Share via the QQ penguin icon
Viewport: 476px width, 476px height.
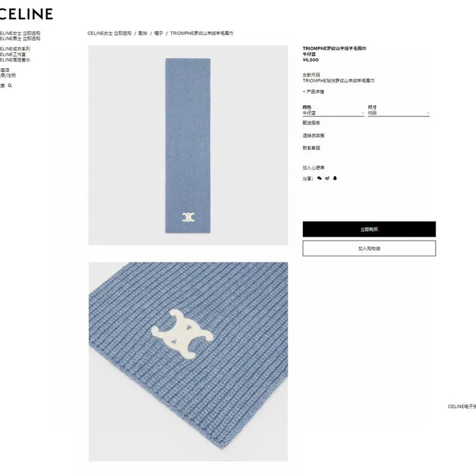[335, 178]
